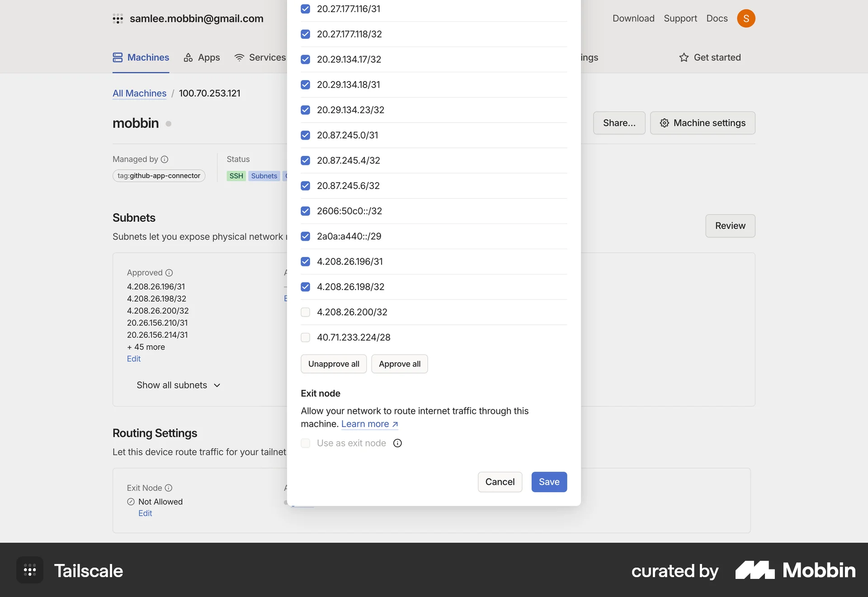Click the Machines grid icon in navigation
This screenshot has width=868, height=597.
click(x=118, y=57)
